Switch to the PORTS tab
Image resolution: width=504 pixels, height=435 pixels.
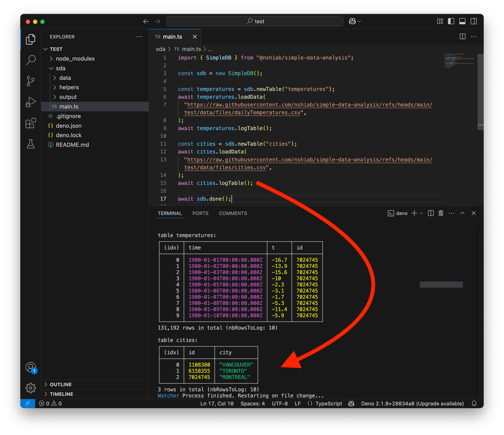pyautogui.click(x=201, y=213)
